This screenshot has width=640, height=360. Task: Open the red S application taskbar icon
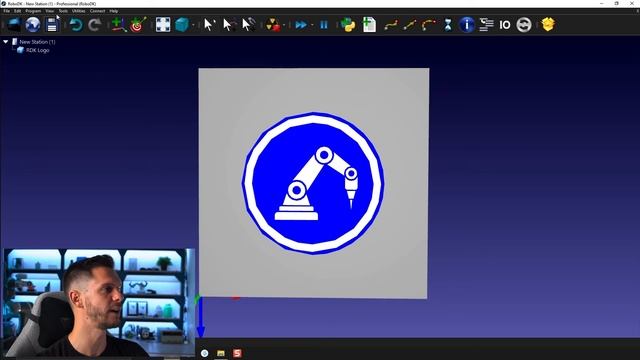click(237, 353)
